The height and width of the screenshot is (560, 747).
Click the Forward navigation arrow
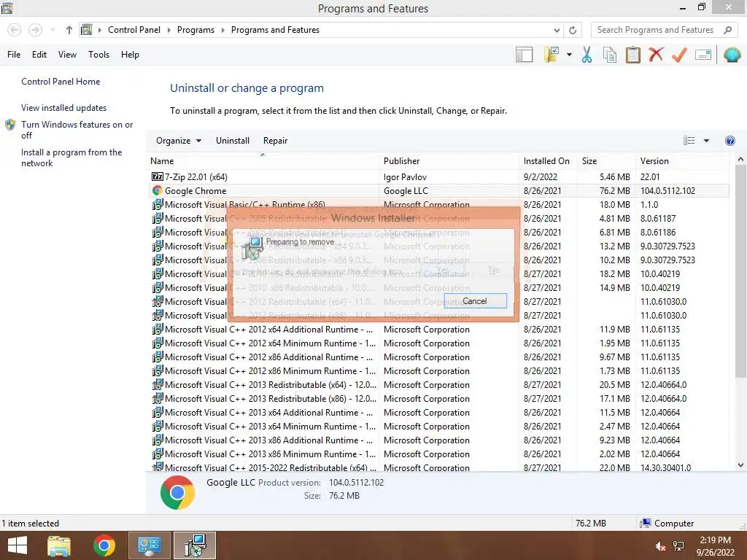point(35,30)
